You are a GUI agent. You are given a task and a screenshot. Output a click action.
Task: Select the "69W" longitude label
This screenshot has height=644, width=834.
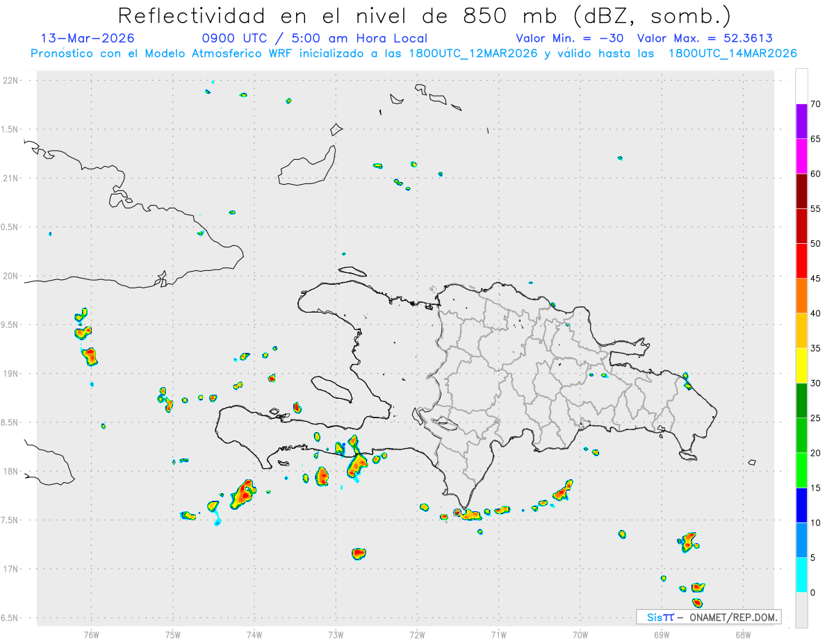[x=662, y=634]
